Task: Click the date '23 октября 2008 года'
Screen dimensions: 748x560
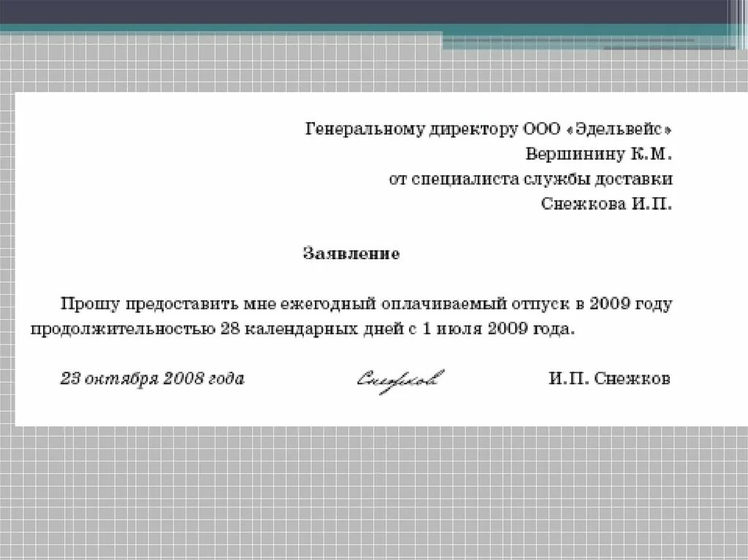Action: [152, 379]
